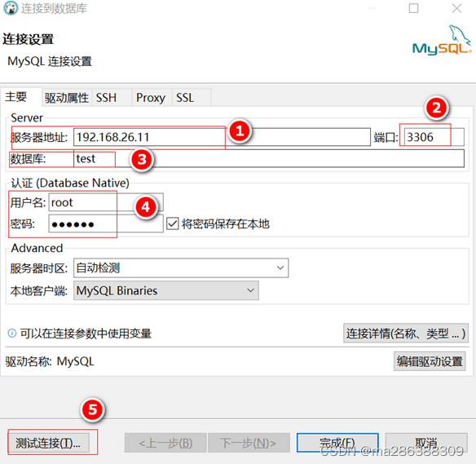Click the 取消 cancel button

point(426,443)
